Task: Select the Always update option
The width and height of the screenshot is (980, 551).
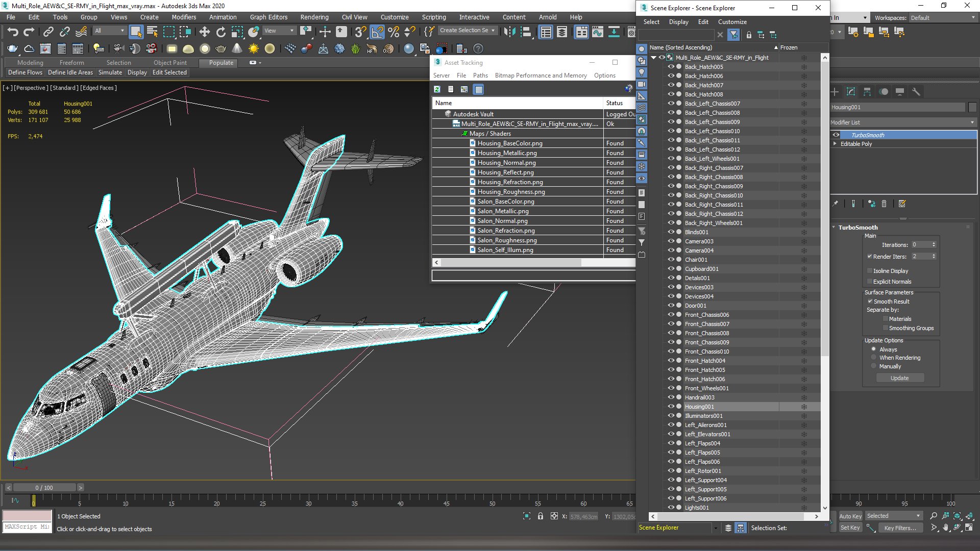Action: [873, 349]
